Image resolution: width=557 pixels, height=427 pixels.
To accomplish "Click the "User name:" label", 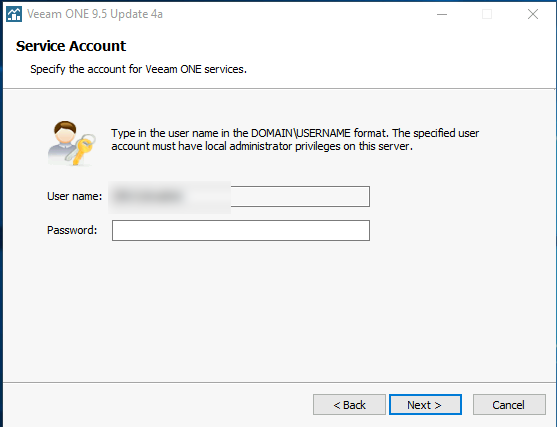I will pyautogui.click(x=75, y=196).
